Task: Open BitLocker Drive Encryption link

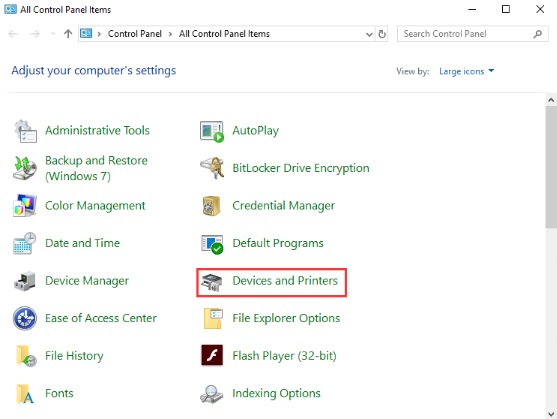Action: [301, 168]
